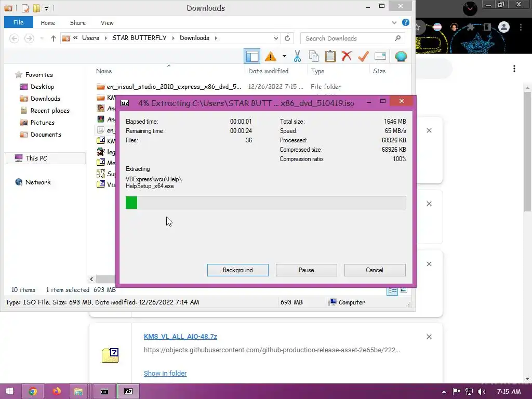Viewport: 532px width, 399px height.
Task: Click the Back navigation arrow
Action: tap(14, 38)
